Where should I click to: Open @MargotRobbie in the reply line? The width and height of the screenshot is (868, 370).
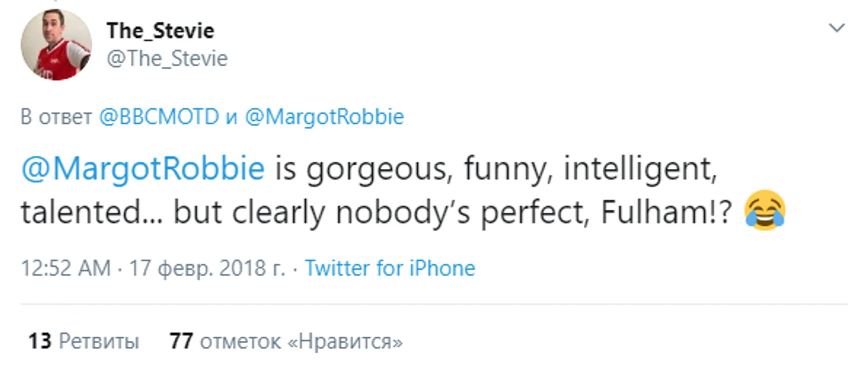[324, 117]
